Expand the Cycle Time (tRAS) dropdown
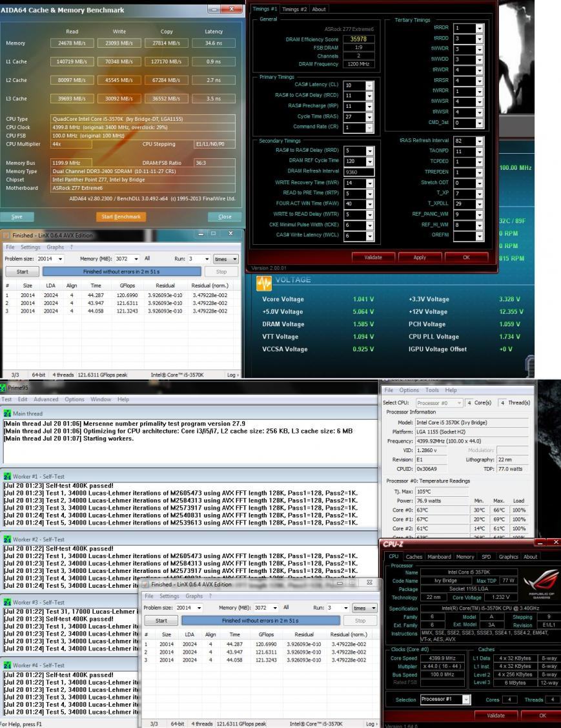Viewport: 561px width, 728px height. pyautogui.click(x=369, y=117)
